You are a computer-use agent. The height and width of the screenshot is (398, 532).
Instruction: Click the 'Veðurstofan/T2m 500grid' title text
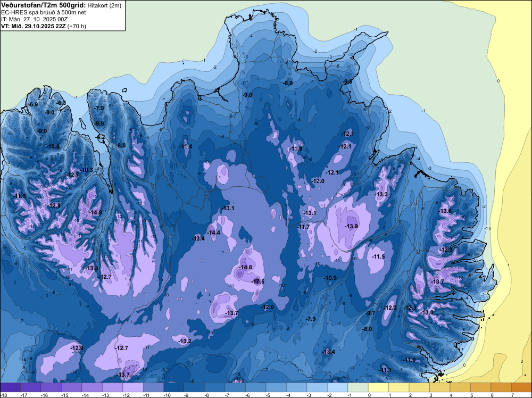[44, 5]
